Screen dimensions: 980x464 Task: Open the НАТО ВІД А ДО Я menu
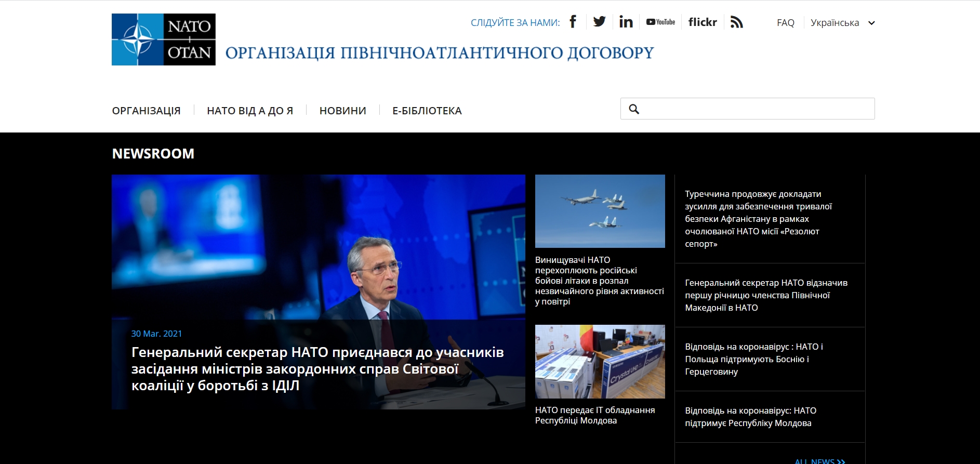pos(250,111)
